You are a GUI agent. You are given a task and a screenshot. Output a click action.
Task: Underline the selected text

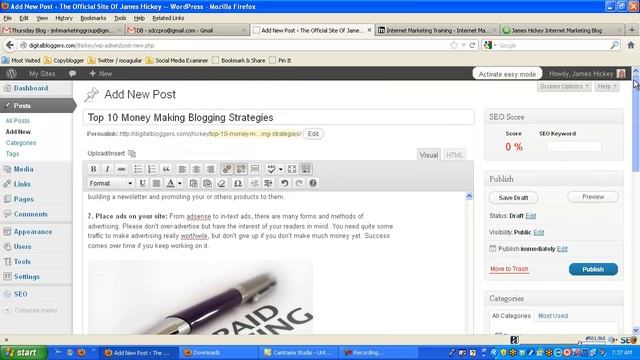(142, 183)
